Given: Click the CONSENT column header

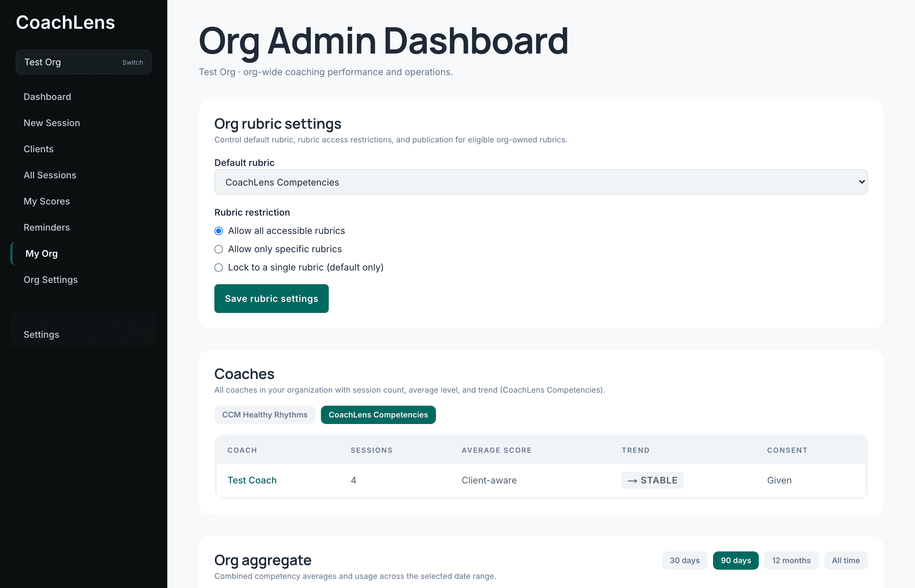Looking at the screenshot, I should click(x=787, y=450).
